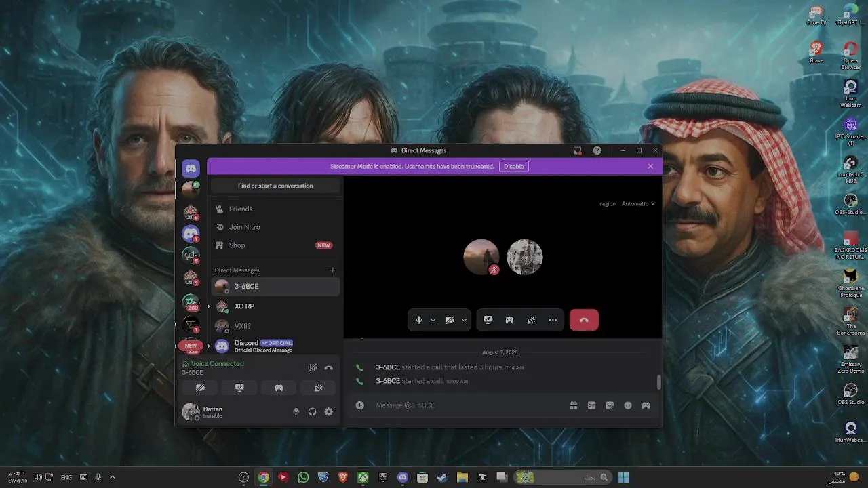Screen dimensions: 868x488
Task: Open Discord home Direct Messages icon
Action: pos(191,167)
